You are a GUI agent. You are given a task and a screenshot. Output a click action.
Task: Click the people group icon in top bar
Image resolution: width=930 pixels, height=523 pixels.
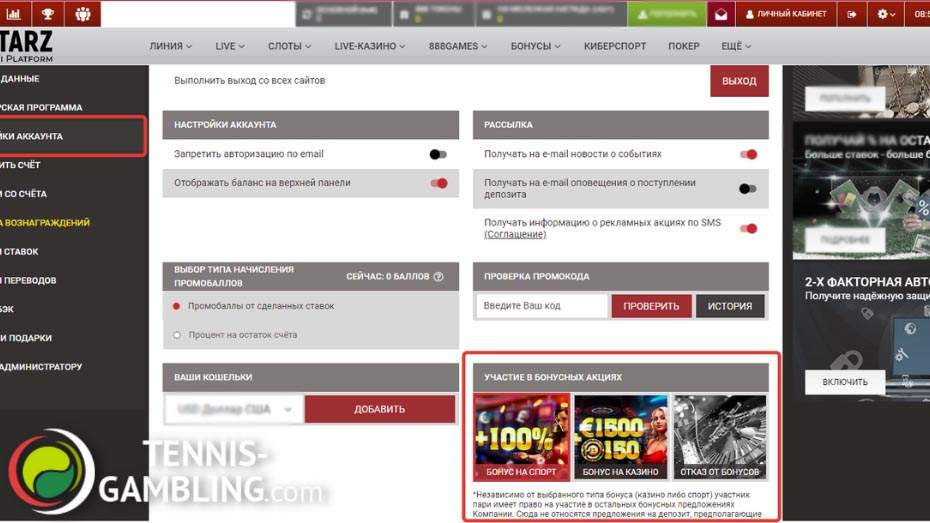click(x=83, y=14)
